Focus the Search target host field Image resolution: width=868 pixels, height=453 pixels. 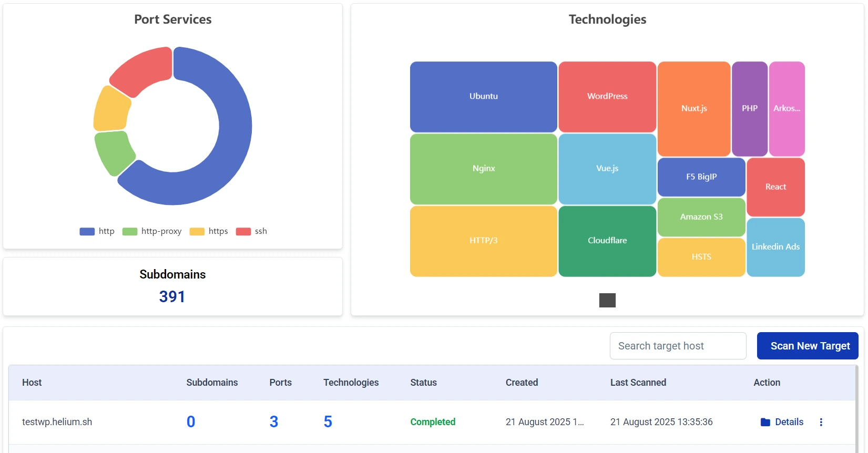coord(678,346)
